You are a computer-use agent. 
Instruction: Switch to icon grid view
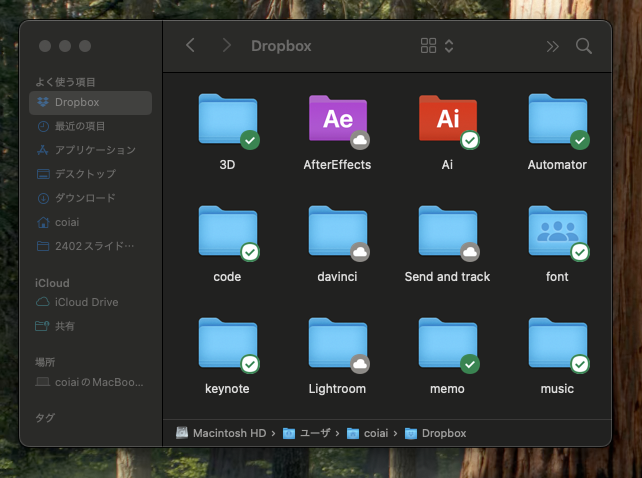tap(428, 46)
